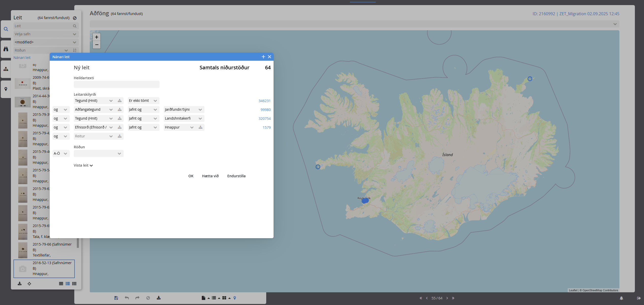The width and height of the screenshot is (644, 305).
Task: Clear search with the circle-slash icon beside Leit
Action: point(75,18)
